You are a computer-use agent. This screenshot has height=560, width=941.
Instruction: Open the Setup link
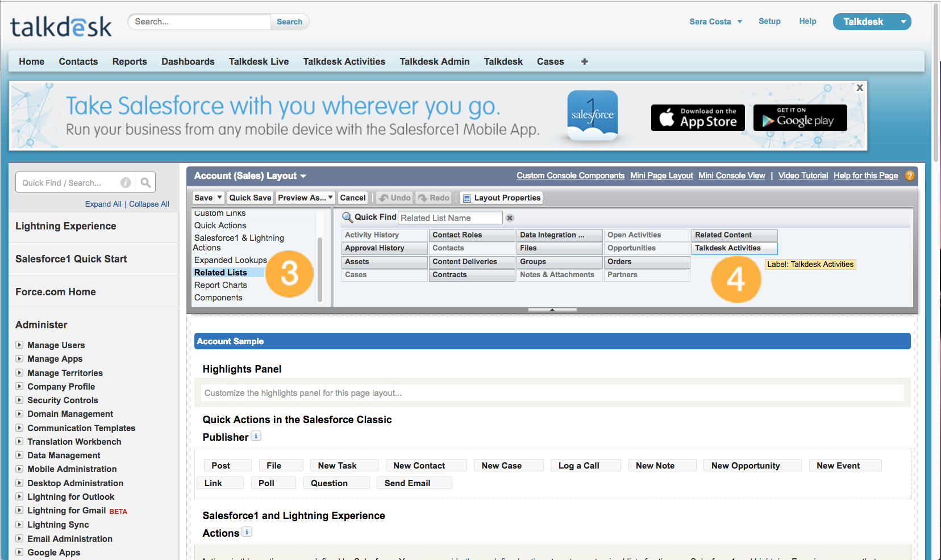click(x=769, y=21)
